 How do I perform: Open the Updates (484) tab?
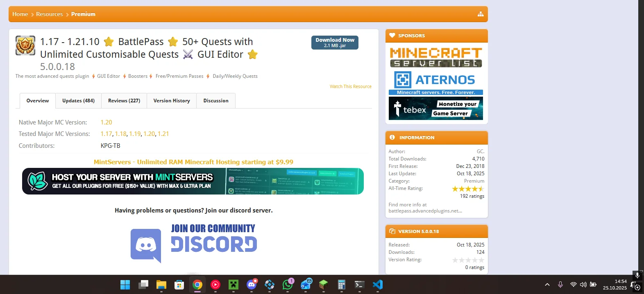pos(78,101)
